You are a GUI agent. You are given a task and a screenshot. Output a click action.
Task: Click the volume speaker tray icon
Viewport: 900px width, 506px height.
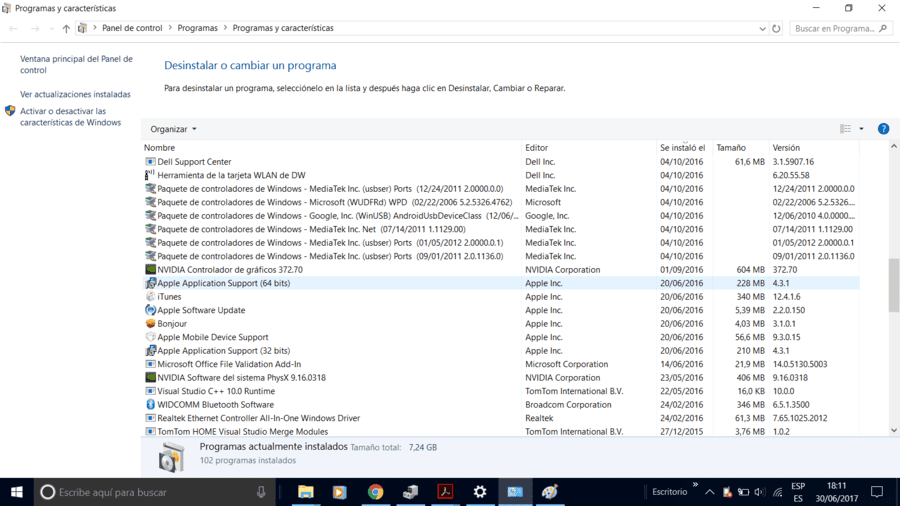[x=760, y=492]
